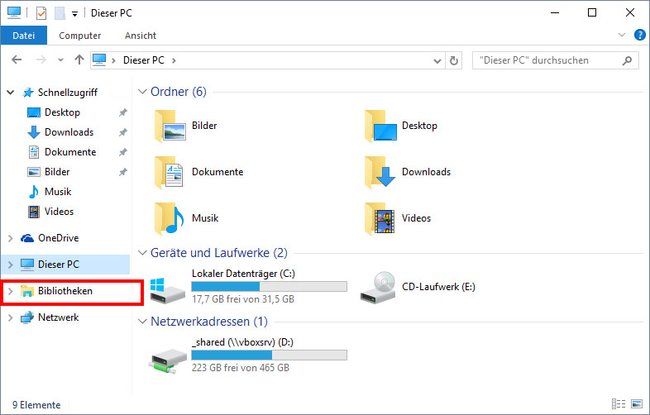Image resolution: width=650 pixels, height=415 pixels.
Task: Click the Videos filmstrip icon in sidebar
Action: pos(34,212)
